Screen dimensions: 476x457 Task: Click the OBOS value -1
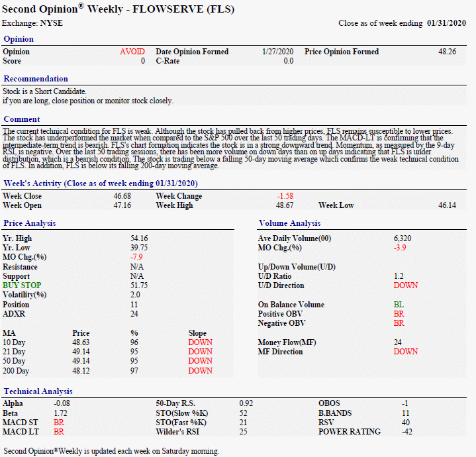point(405,403)
